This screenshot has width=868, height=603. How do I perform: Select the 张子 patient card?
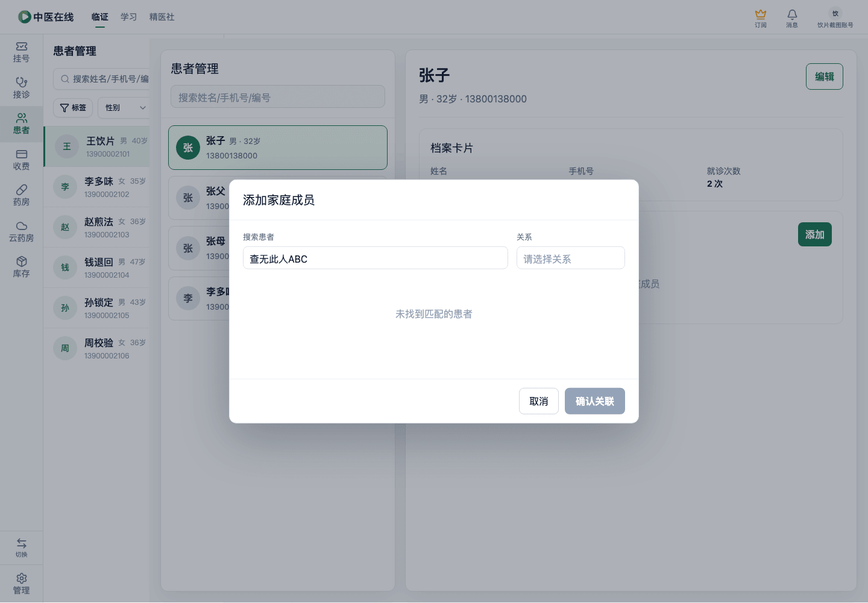(278, 148)
